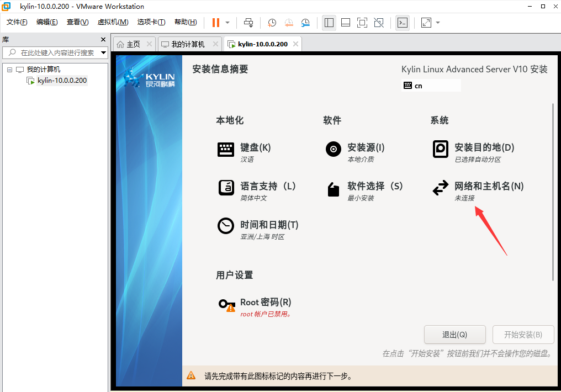Toggle the library sidebar view icon
This screenshot has height=392, width=561.
tap(329, 23)
